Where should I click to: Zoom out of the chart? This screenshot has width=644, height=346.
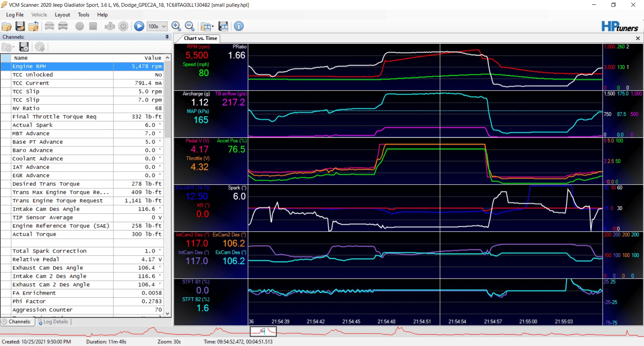pos(190,26)
